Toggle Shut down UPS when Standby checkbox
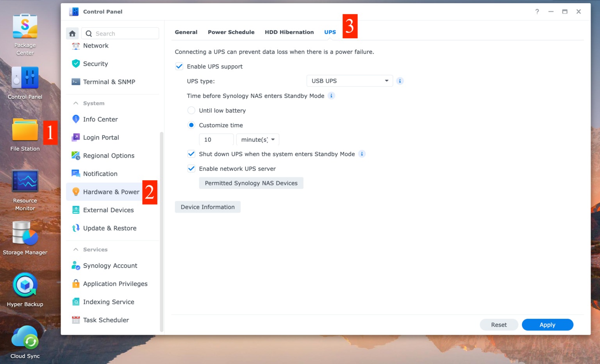This screenshot has width=600, height=364. (x=191, y=154)
